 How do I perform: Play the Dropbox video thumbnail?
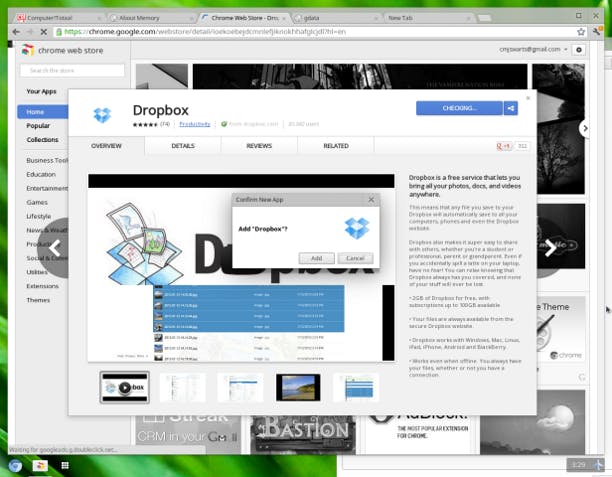[125, 387]
